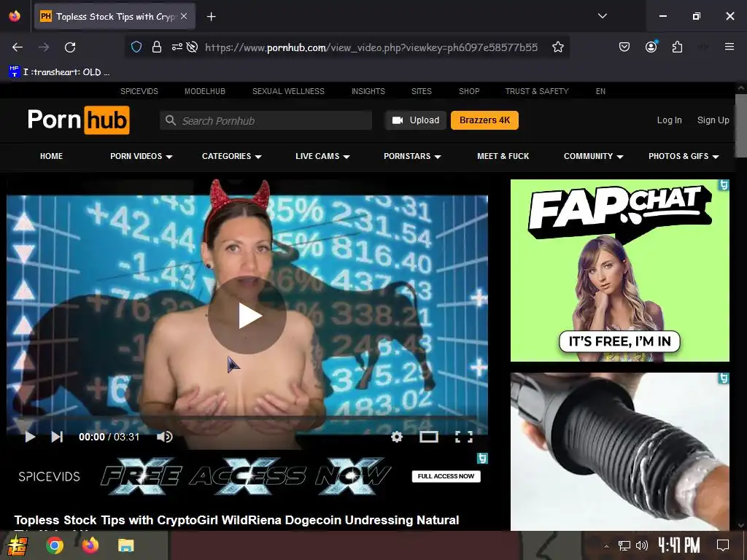Reload the current page
Screen dimensions: 747x560
[70, 47]
